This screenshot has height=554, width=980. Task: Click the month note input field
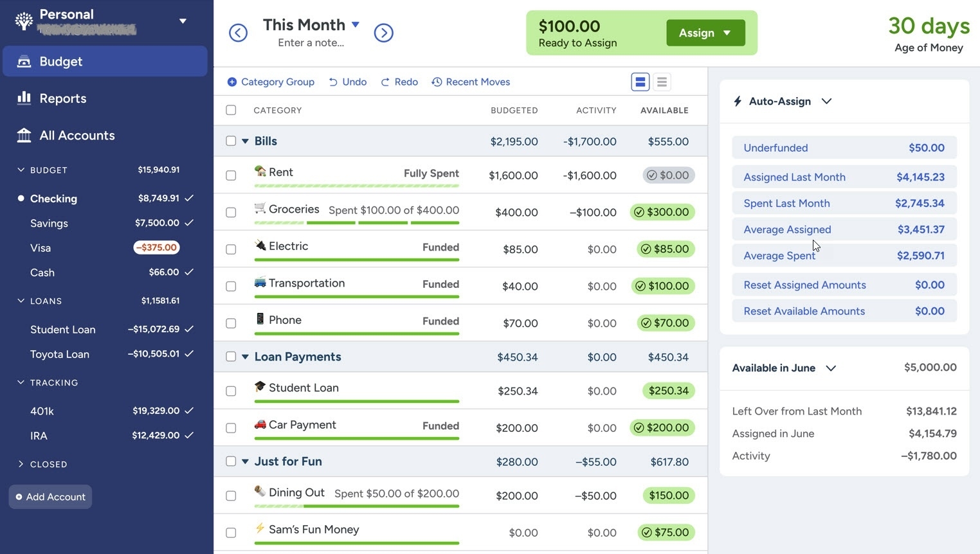[x=311, y=43]
